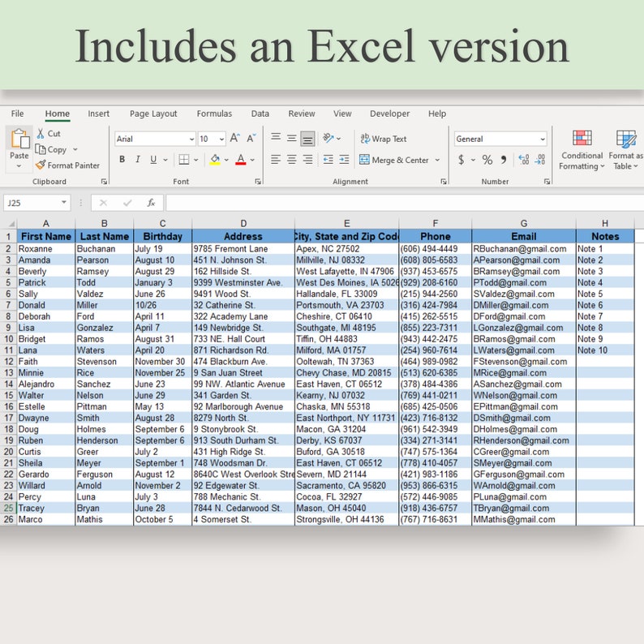This screenshot has height=644, width=644.
Task: Apply comma style
Action: (x=504, y=159)
